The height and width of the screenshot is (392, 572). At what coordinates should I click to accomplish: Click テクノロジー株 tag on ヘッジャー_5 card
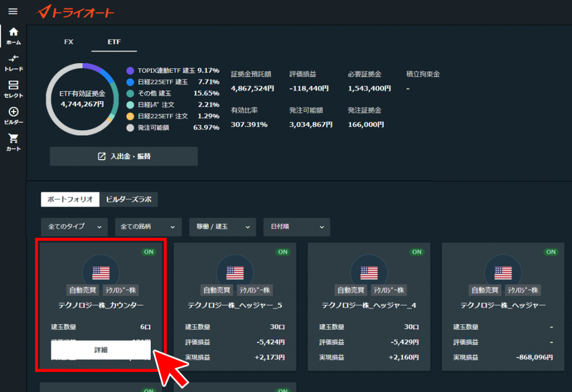pyautogui.click(x=255, y=290)
